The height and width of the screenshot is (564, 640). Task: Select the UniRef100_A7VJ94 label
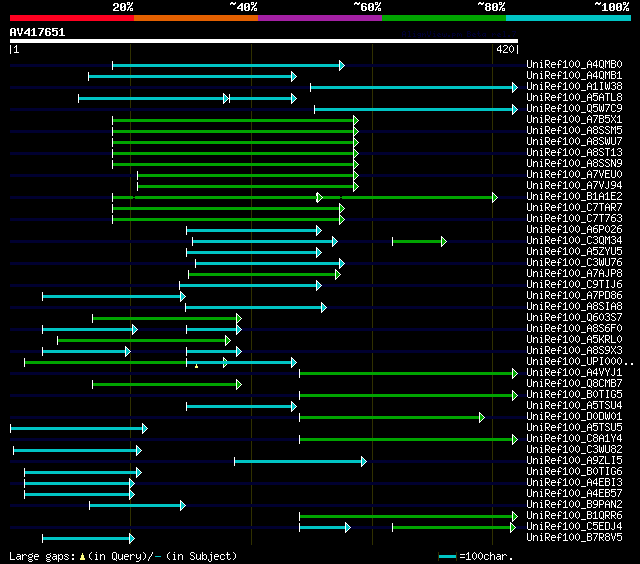(574, 186)
